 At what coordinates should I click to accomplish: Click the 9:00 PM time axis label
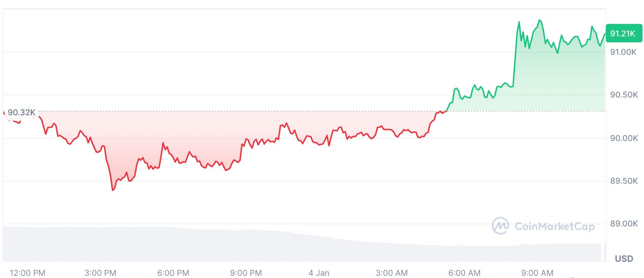point(246,273)
